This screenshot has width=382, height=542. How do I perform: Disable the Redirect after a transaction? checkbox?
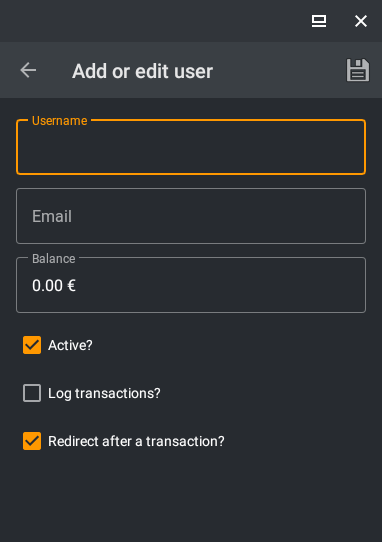(32, 441)
